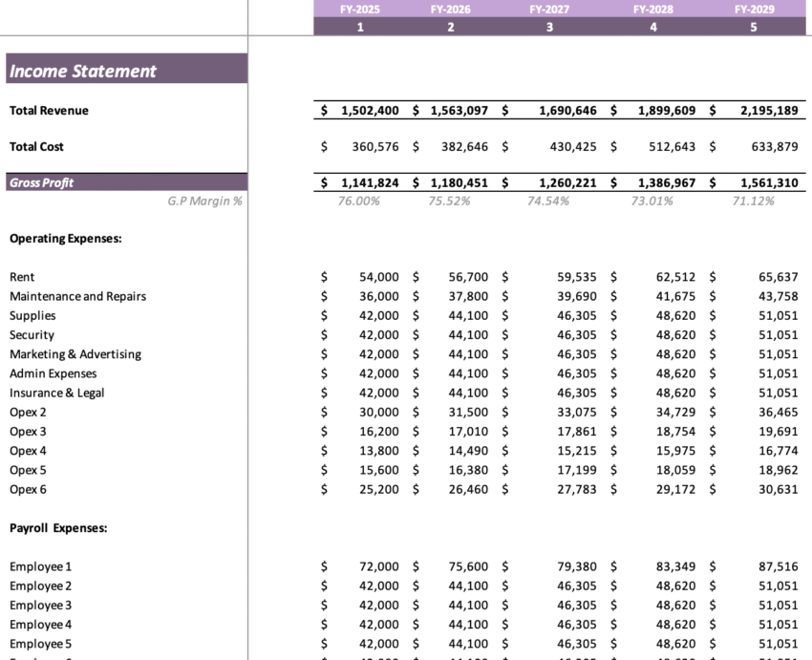Select the Total Revenue row label
Viewport: 812px width, 660px height.
click(46, 110)
